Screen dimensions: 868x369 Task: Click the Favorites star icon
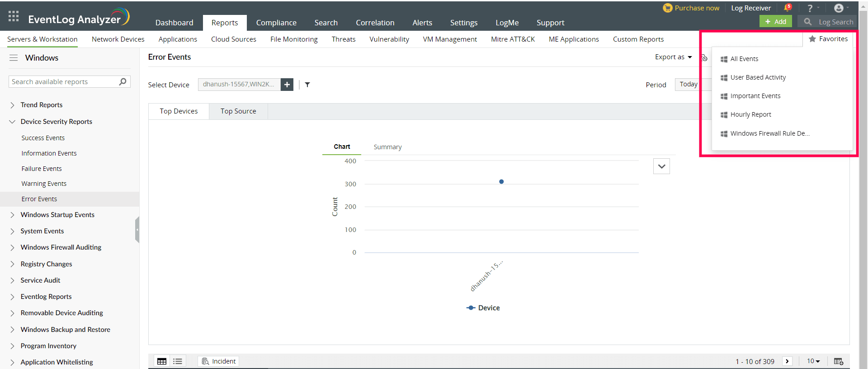click(812, 39)
